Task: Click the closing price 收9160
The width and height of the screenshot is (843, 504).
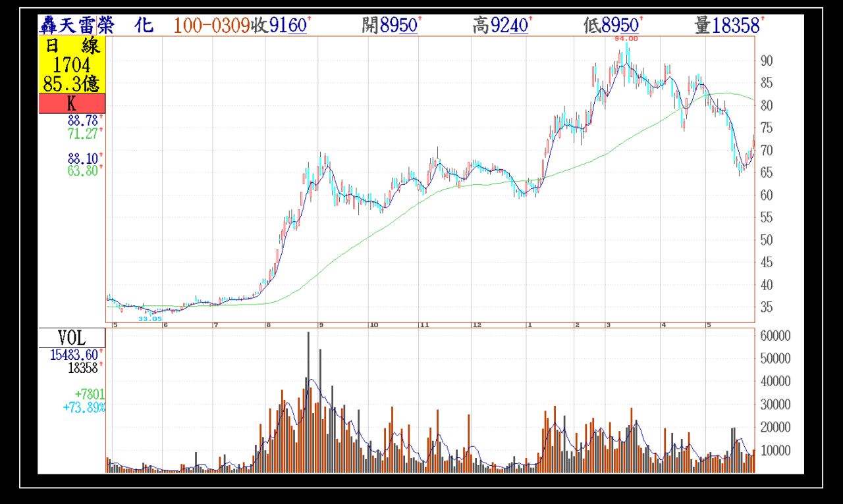Action: coord(281,26)
